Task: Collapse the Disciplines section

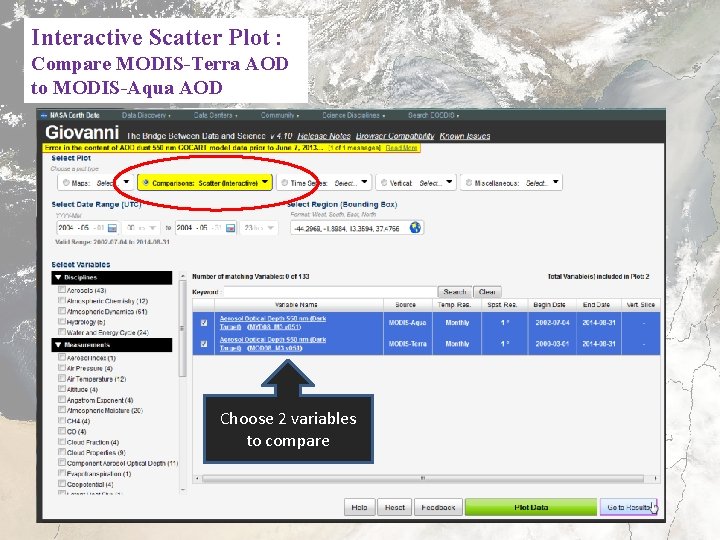Action: (112, 277)
